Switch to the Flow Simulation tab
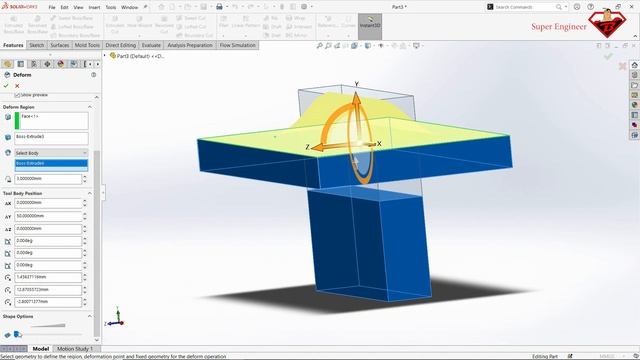 (238, 45)
